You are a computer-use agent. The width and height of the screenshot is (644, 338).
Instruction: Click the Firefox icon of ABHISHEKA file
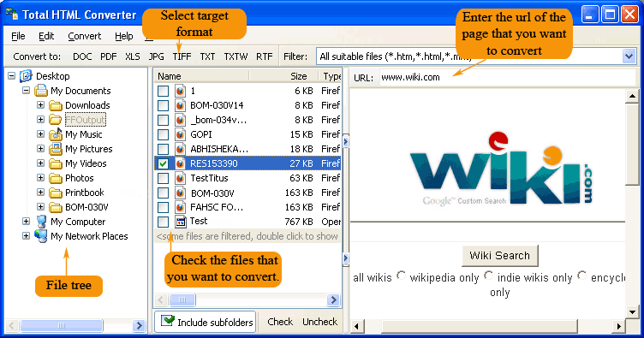[x=180, y=149]
